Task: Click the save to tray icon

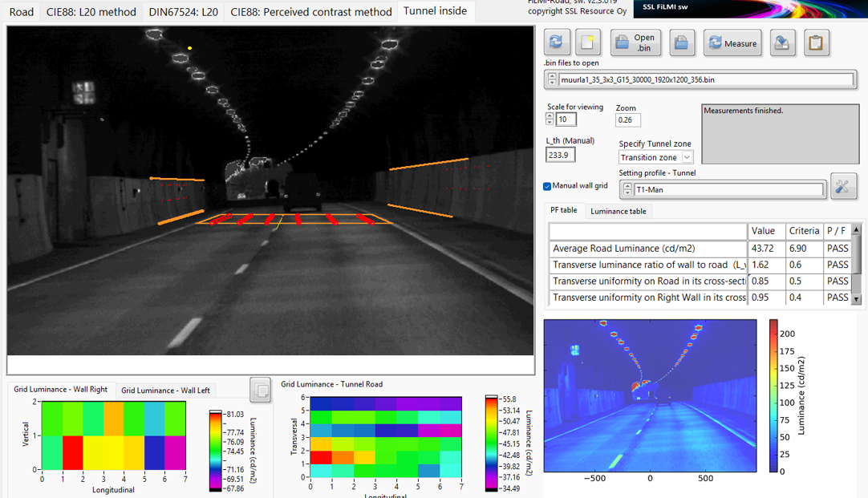Action: click(782, 43)
